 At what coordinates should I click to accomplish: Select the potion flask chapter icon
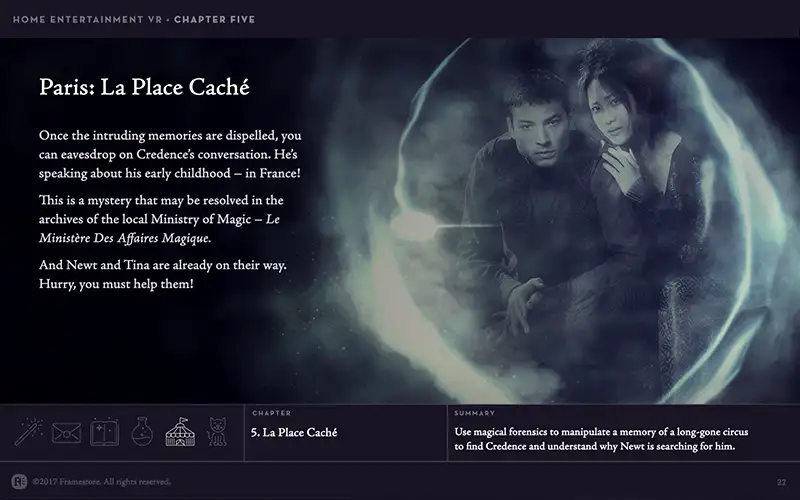pos(142,432)
